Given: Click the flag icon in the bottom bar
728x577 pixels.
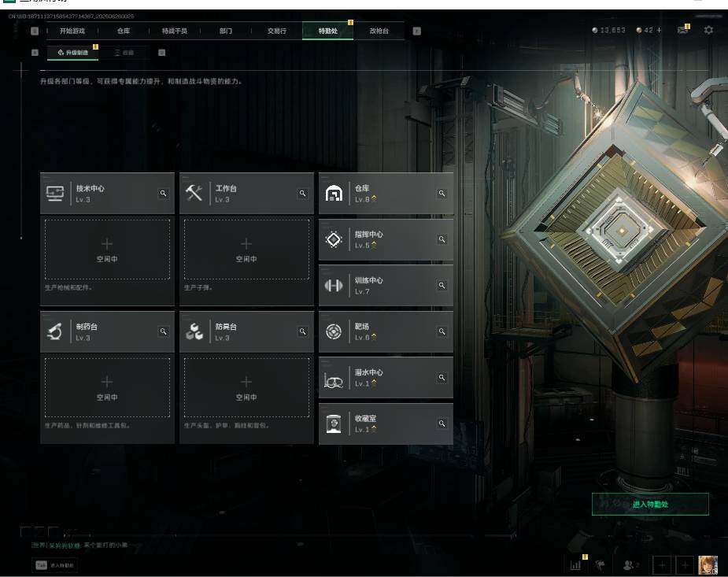Looking at the screenshot, I should [x=601, y=565].
